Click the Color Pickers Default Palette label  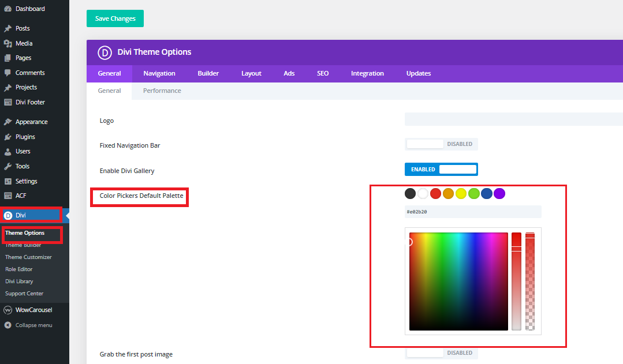[x=141, y=196]
